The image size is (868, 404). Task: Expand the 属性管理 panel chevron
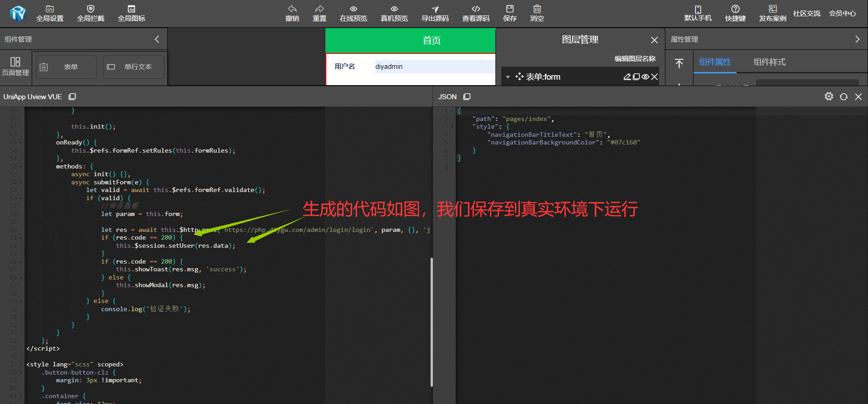pos(857,39)
